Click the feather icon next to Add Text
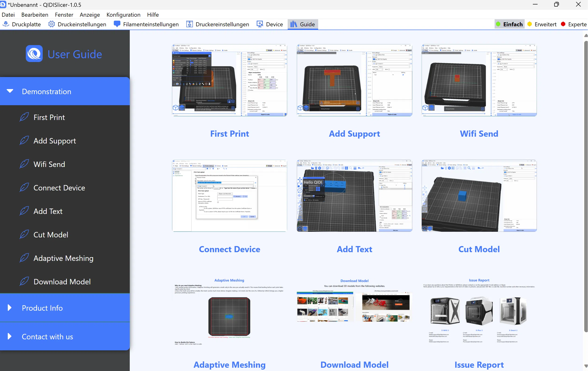 coord(24,211)
